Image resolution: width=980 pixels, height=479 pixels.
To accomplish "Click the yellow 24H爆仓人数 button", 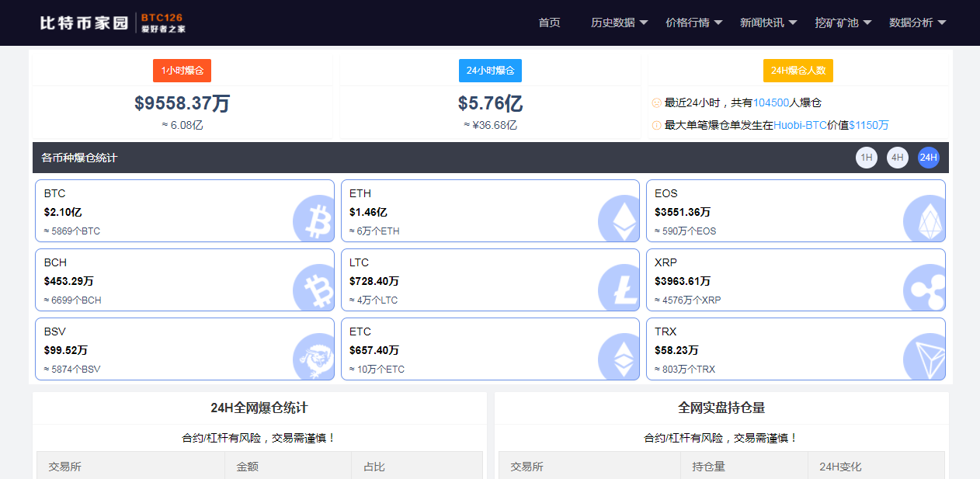I will [x=798, y=71].
